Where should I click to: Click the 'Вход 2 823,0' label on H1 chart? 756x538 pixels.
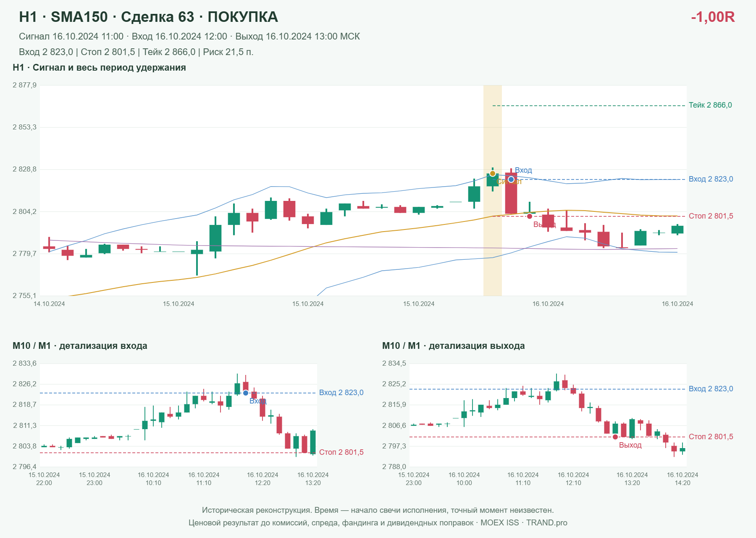point(711,179)
